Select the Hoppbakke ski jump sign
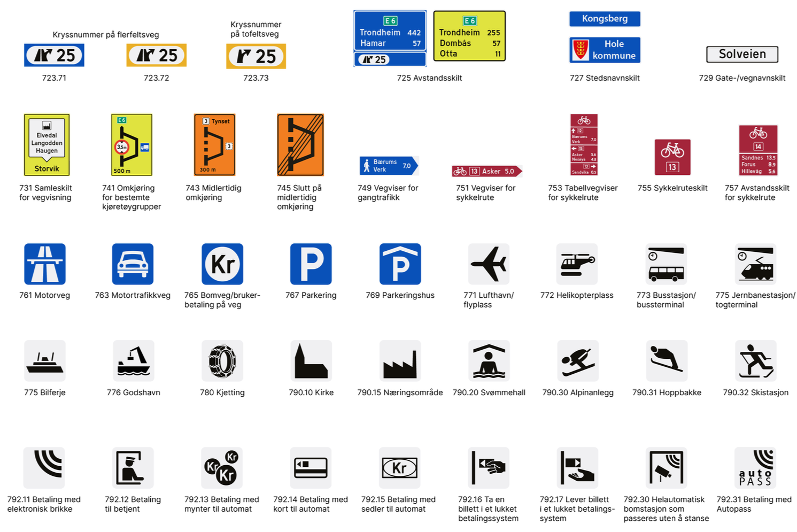The height and width of the screenshot is (532, 797). [x=667, y=361]
